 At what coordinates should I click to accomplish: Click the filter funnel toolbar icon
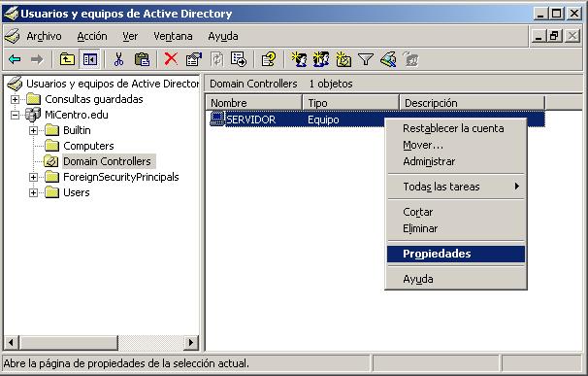pyautogui.click(x=366, y=59)
